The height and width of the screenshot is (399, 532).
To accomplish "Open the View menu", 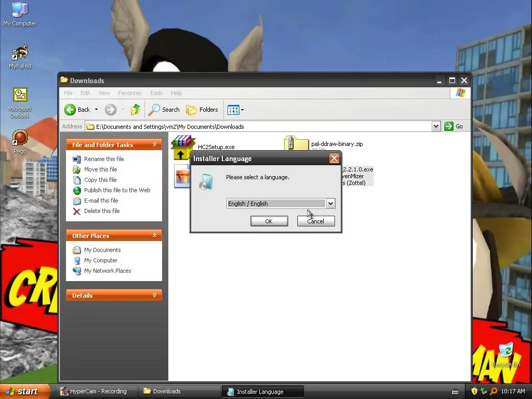I will pyautogui.click(x=104, y=93).
